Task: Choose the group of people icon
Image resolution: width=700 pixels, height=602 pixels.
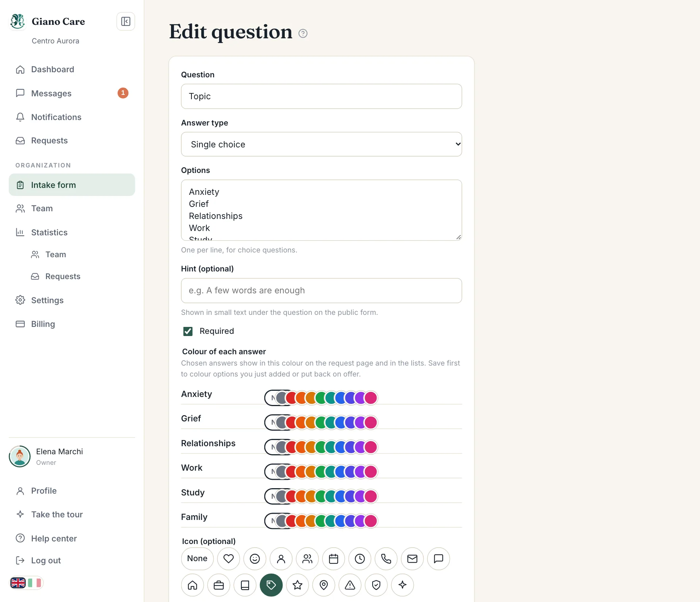Action: [x=307, y=559]
